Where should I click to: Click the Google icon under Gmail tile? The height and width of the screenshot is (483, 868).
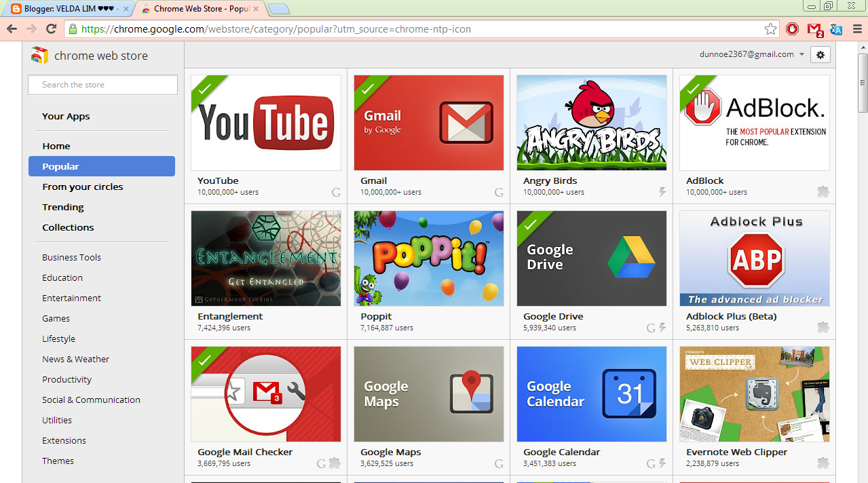click(499, 192)
